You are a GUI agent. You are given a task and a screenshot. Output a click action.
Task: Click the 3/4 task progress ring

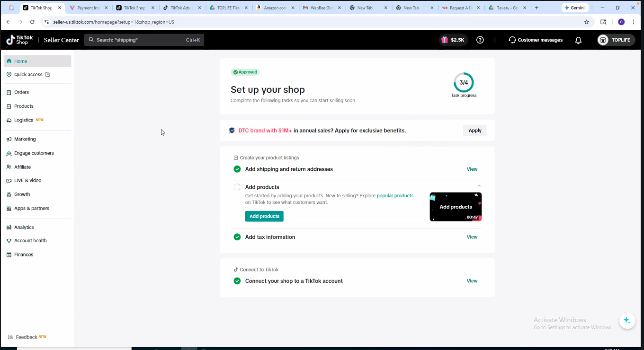tap(464, 83)
